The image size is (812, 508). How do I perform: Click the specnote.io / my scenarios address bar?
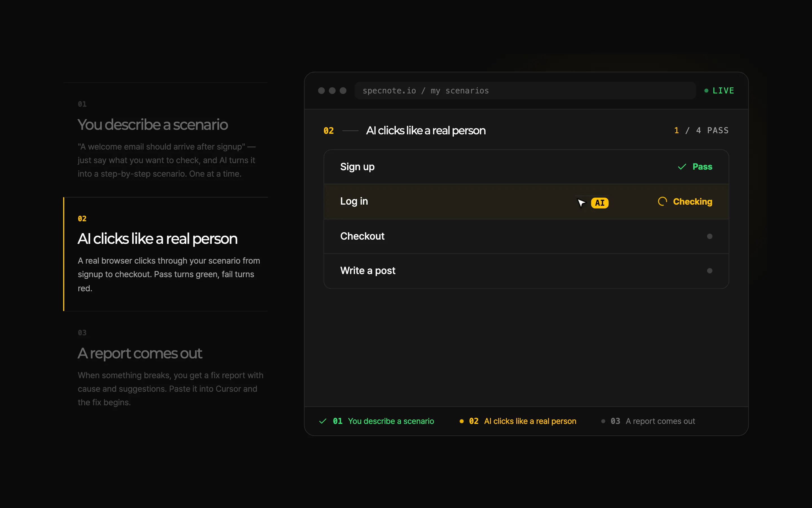click(525, 91)
